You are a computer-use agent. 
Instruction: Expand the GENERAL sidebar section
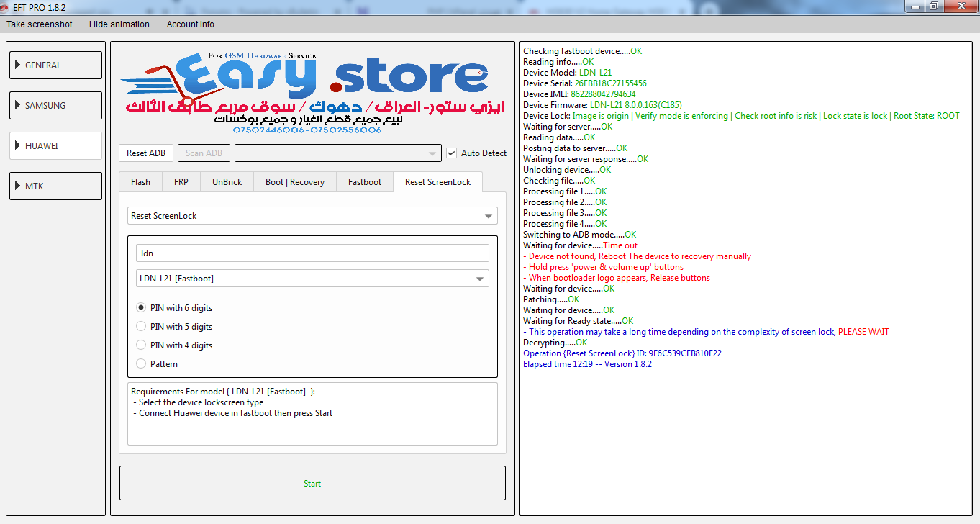[55, 65]
